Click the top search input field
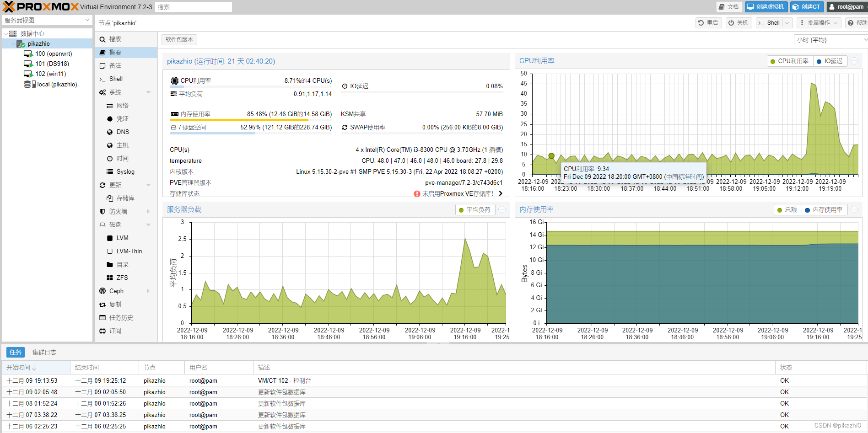Screen dimensions: 868x433 click(194, 7)
